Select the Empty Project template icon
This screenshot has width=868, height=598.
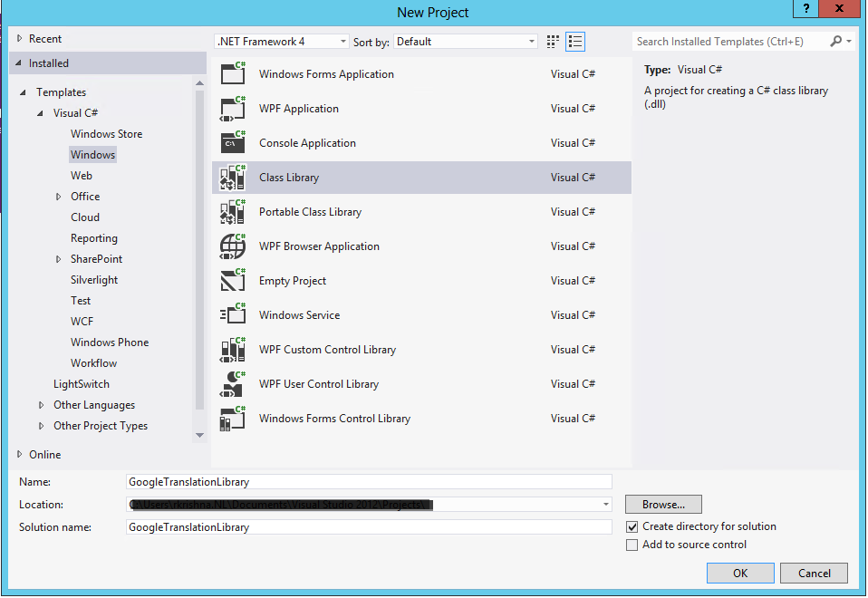coord(232,280)
